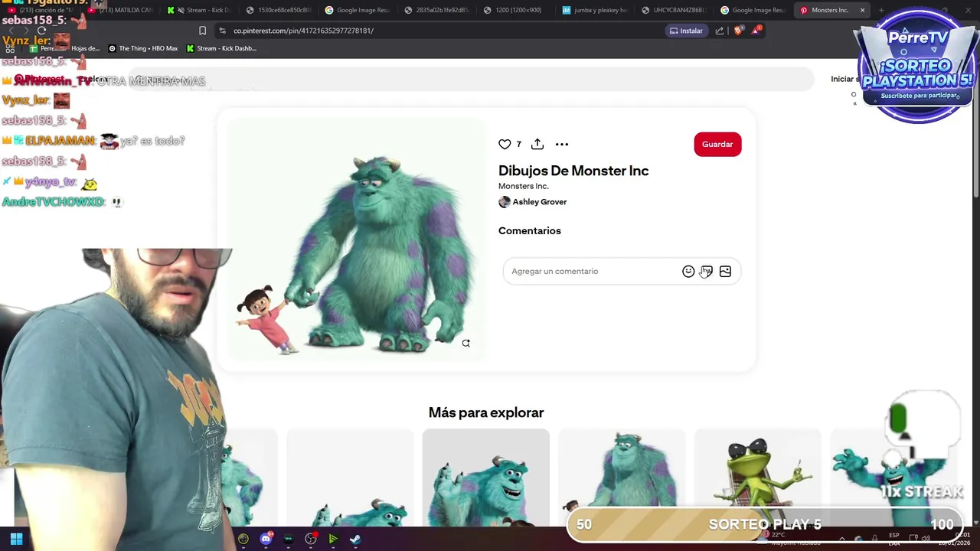The image size is (980, 551).
Task: Click the Comentarios heading
Action: point(530,230)
